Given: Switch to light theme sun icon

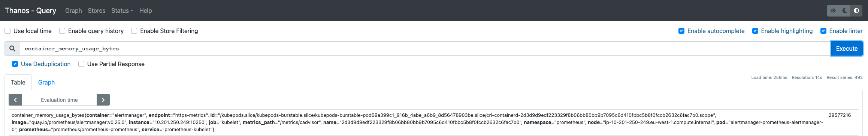Looking at the screenshot, I should click(x=833, y=11).
